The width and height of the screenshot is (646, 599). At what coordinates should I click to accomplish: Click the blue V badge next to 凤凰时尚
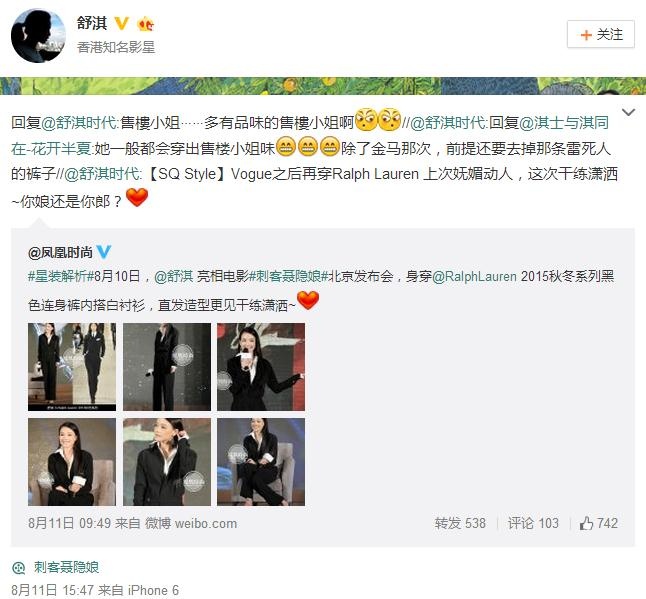tap(103, 251)
